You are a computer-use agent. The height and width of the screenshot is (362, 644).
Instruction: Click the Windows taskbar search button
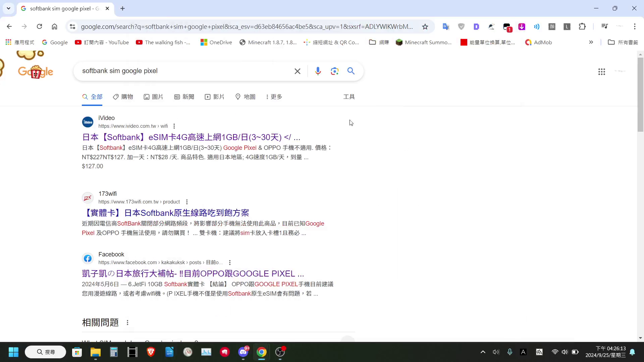click(x=46, y=352)
